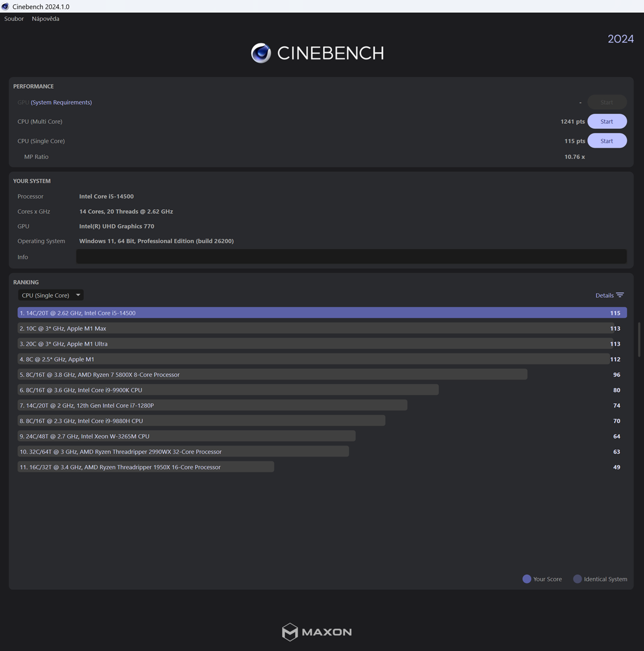Screen dimensions: 644x651
Task: Click the score 96 in ranking
Action: click(616, 375)
